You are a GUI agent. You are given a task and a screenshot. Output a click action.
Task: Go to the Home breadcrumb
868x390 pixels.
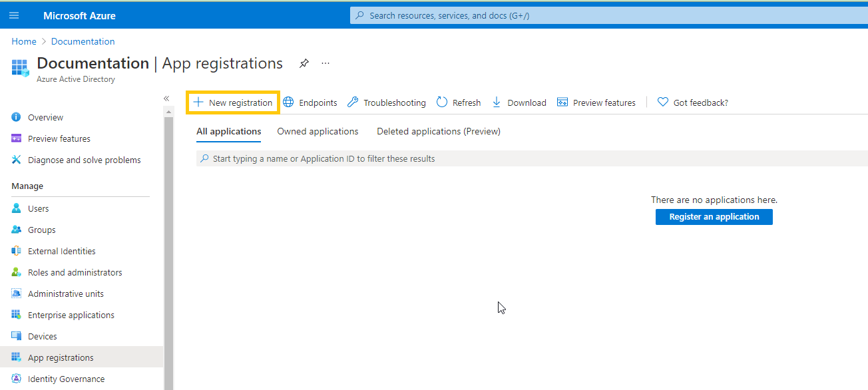pos(24,41)
